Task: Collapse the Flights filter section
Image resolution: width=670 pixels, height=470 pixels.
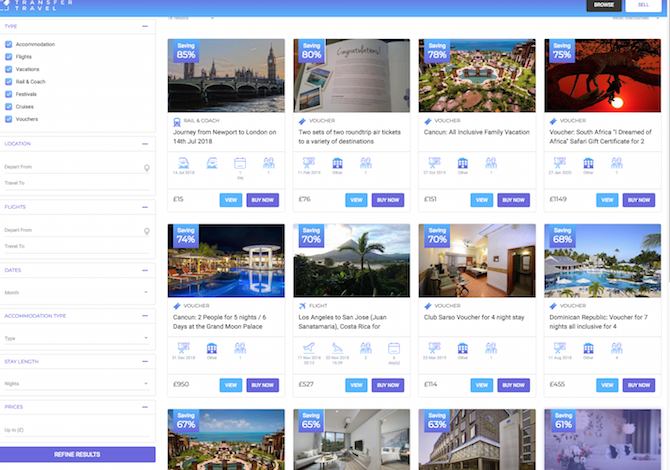Action: pos(145,207)
